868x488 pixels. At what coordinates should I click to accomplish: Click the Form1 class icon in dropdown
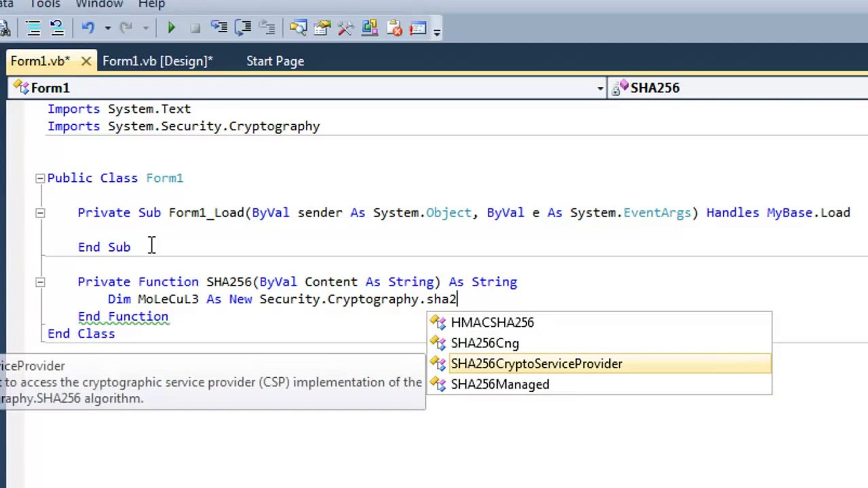(x=21, y=87)
